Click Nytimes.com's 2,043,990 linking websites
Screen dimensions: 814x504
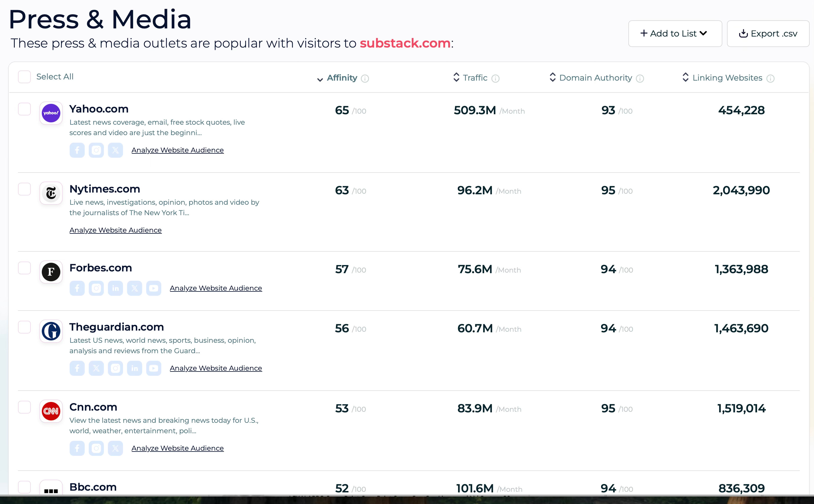pos(741,190)
